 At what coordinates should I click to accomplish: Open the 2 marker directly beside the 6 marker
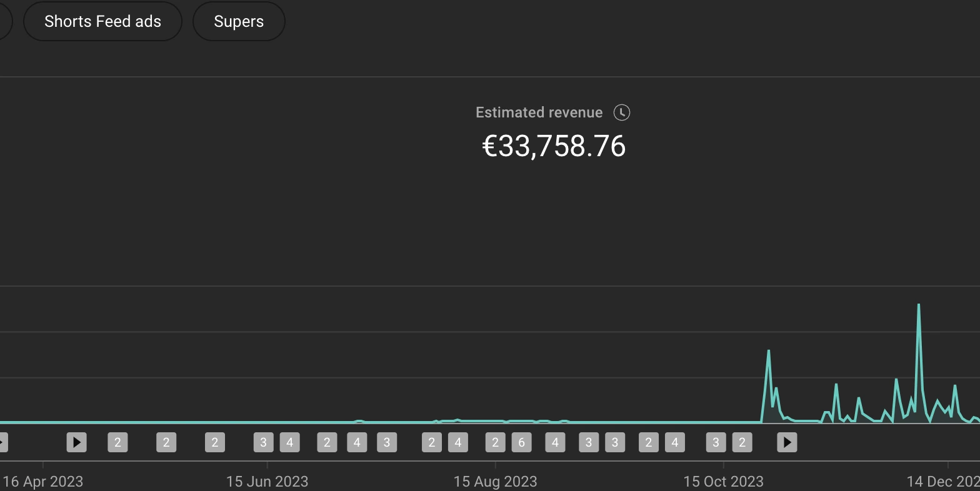point(496,443)
